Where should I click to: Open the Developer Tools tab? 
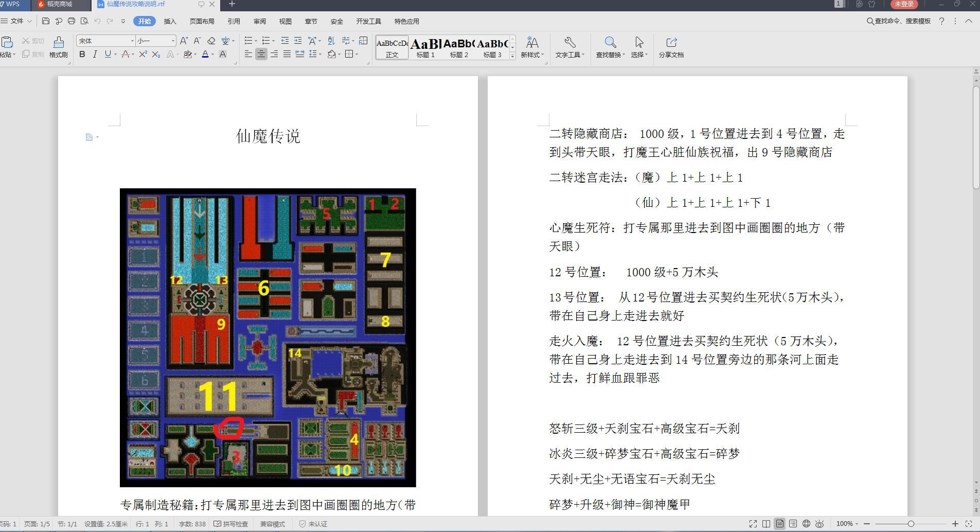(368, 21)
